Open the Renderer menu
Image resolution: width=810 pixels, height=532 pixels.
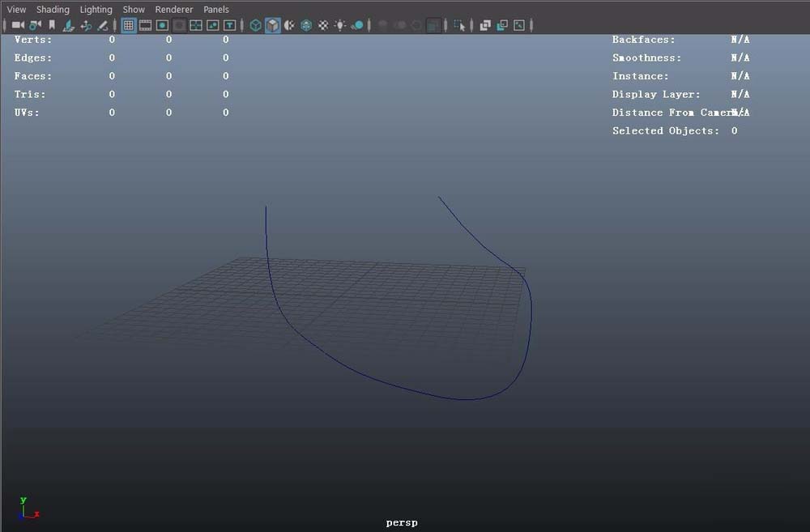[174, 9]
